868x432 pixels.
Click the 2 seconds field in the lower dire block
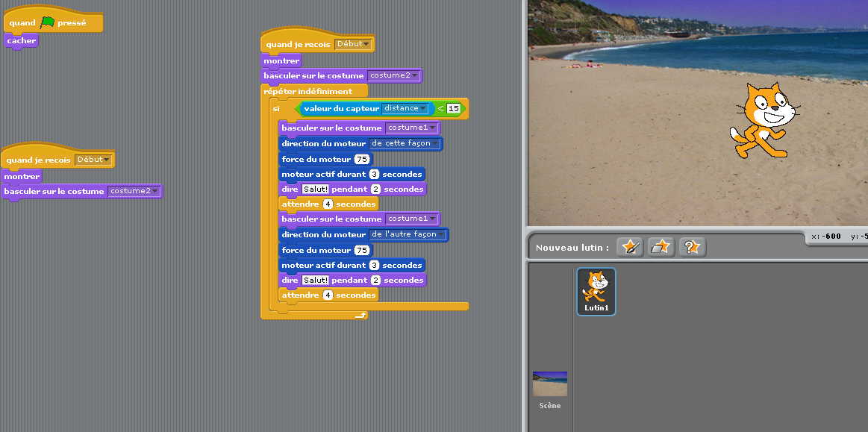376,281
